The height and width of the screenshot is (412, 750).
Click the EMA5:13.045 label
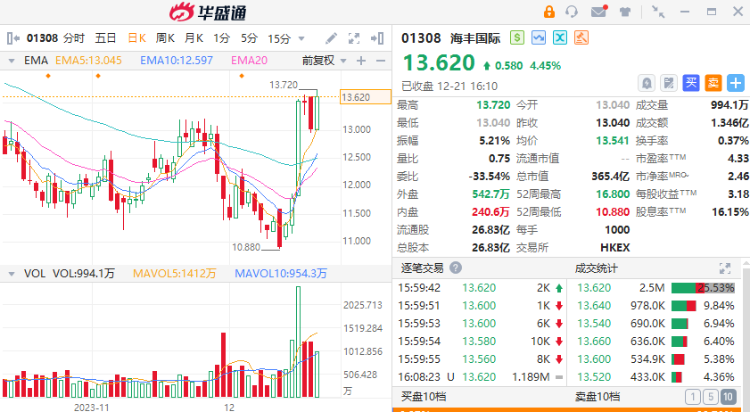[88, 61]
